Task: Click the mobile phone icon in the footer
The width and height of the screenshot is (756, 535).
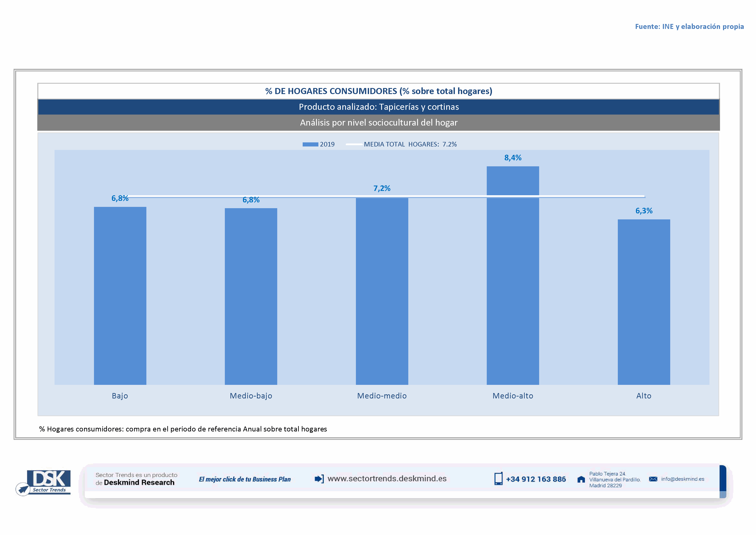Action: [x=498, y=479]
